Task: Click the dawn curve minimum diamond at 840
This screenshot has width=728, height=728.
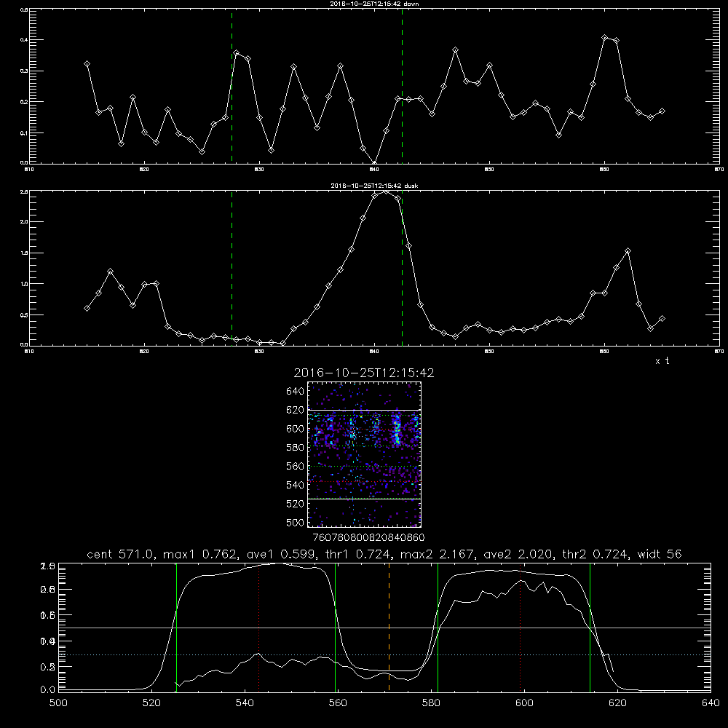Action: (x=374, y=162)
